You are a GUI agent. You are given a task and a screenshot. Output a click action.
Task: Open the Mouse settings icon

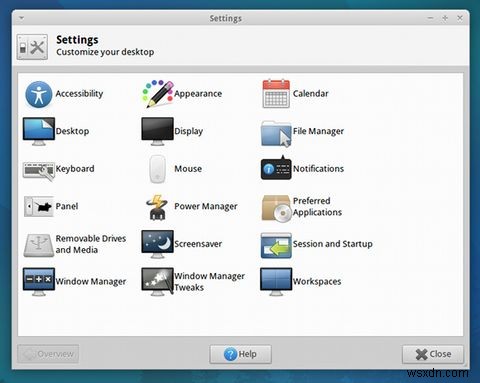click(157, 169)
